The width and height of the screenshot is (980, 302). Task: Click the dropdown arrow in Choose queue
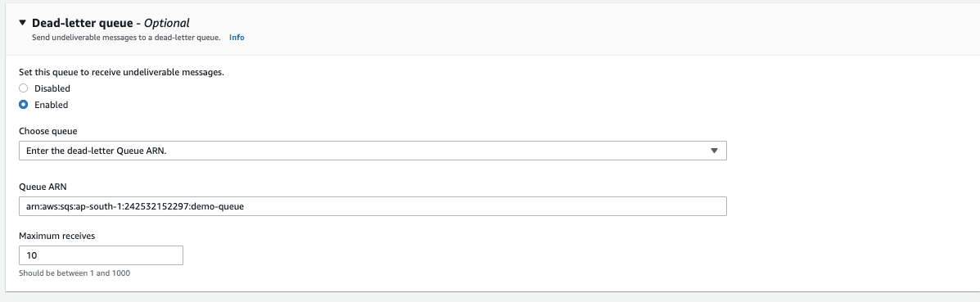click(715, 151)
